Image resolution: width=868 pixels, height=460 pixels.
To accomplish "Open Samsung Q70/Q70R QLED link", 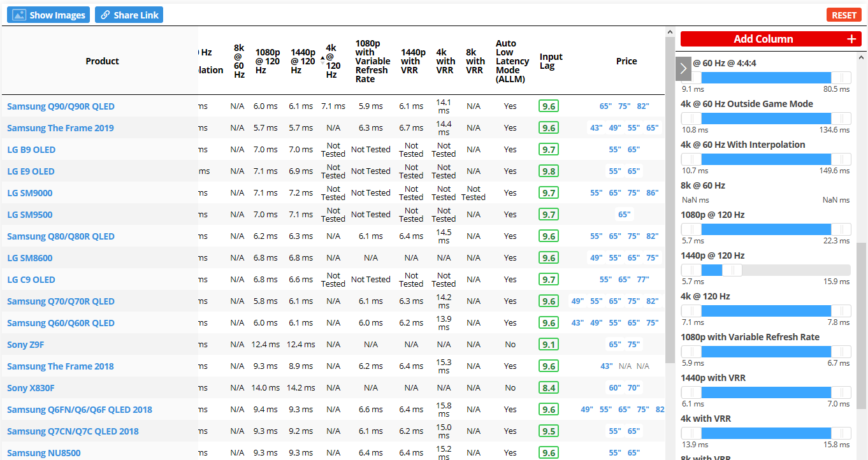I will tap(61, 301).
